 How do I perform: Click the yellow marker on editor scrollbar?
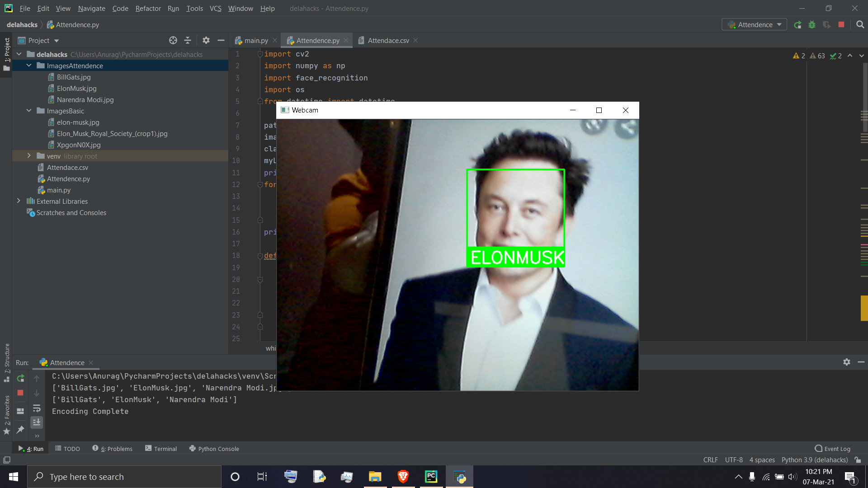point(864,308)
